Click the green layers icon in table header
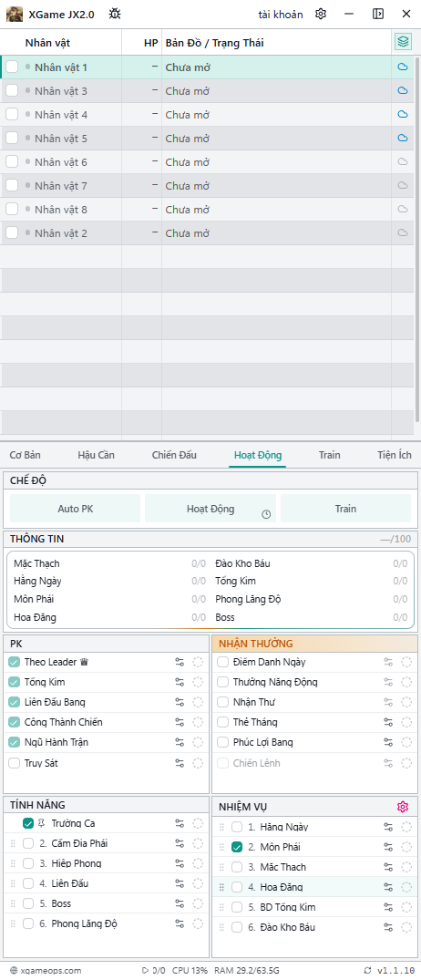 (x=403, y=42)
